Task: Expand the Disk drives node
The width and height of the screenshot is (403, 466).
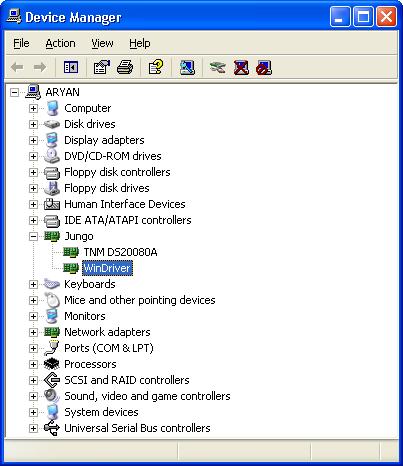Action: point(33,124)
